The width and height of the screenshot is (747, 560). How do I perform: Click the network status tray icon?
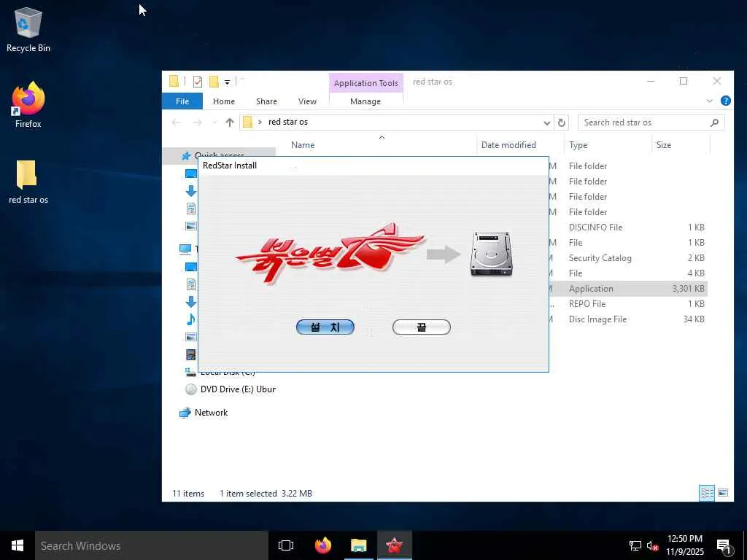point(635,546)
